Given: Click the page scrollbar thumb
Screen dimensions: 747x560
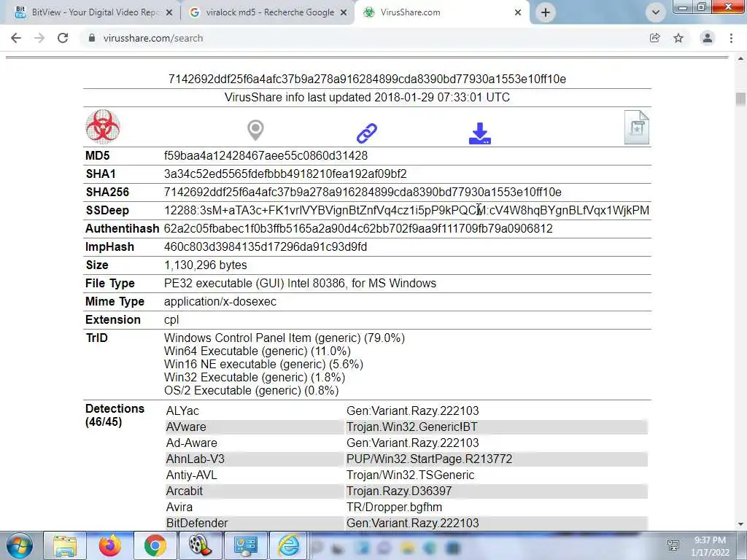Looking at the screenshot, I should click(x=740, y=99).
